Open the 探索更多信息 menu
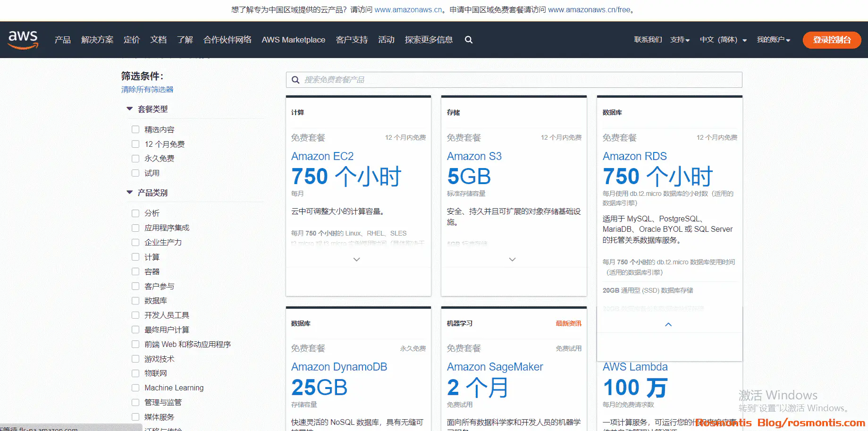Image resolution: width=868 pixels, height=431 pixels. (429, 40)
